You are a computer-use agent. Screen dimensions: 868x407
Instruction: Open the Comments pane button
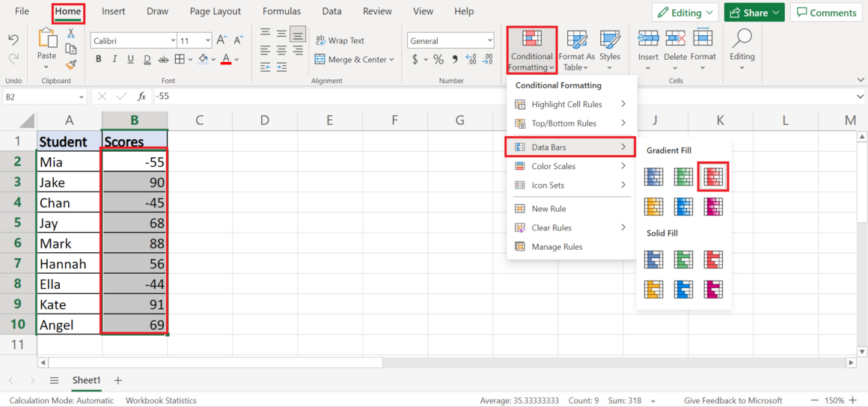(826, 13)
